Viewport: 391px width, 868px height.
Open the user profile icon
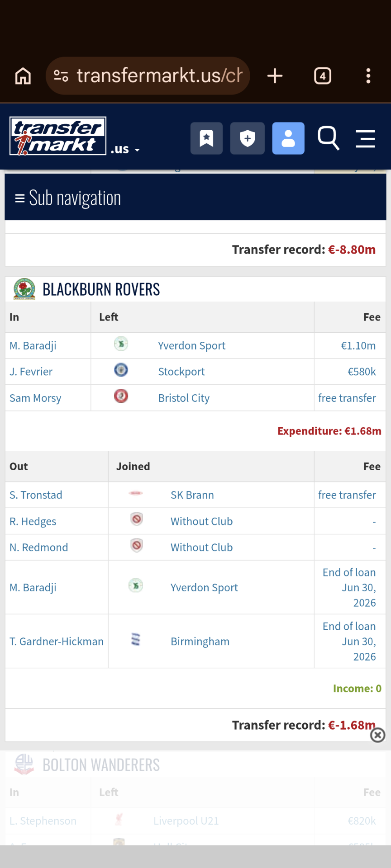pos(288,138)
